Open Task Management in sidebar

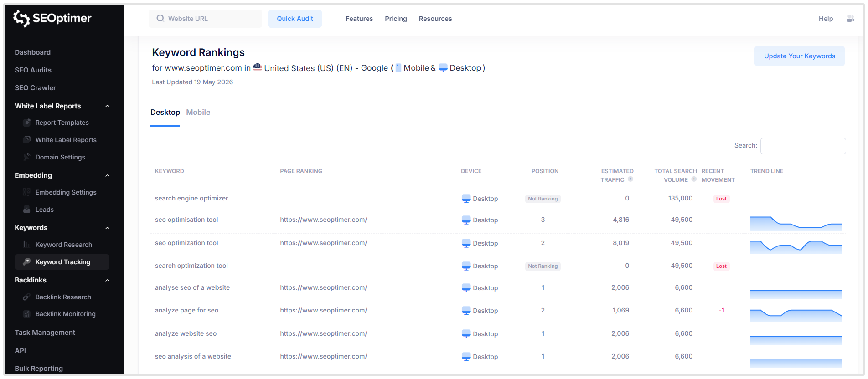pyautogui.click(x=45, y=333)
